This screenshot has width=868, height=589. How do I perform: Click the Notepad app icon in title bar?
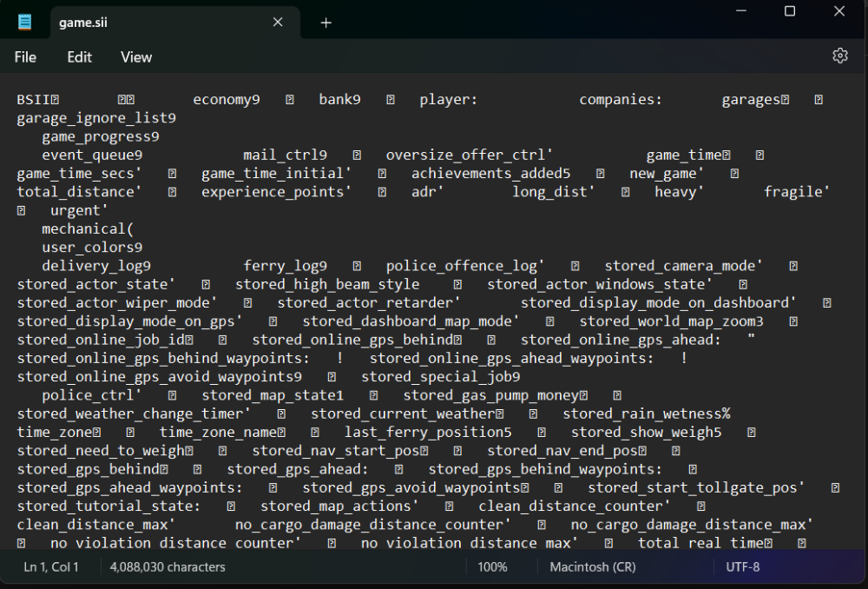point(25,22)
